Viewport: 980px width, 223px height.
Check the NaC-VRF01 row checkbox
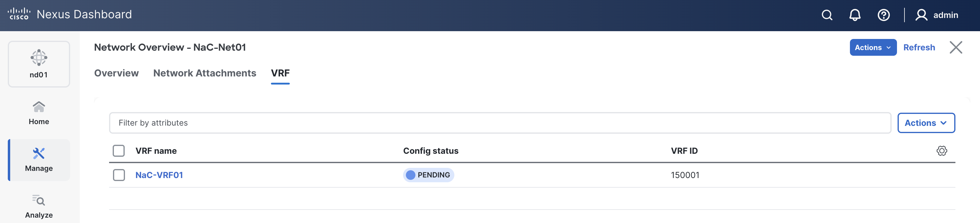pos(119,175)
